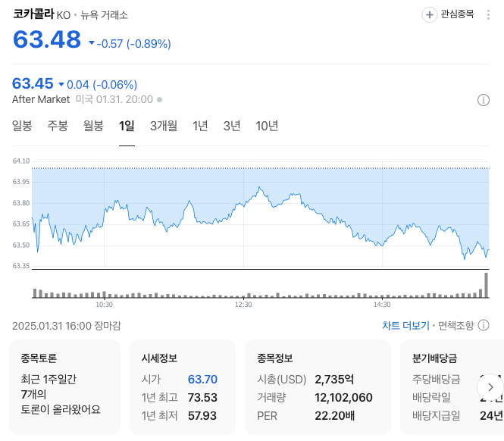Click the 관심종목 button label

(x=457, y=14)
